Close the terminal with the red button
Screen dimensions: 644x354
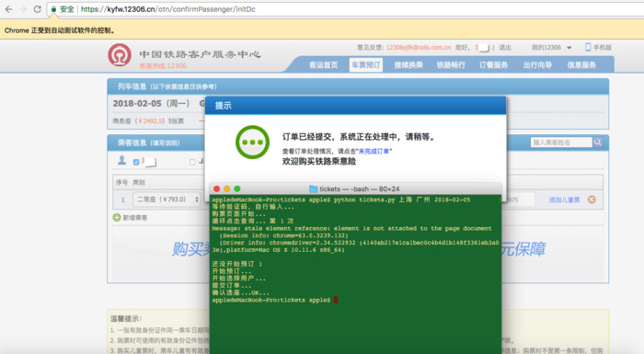216,188
